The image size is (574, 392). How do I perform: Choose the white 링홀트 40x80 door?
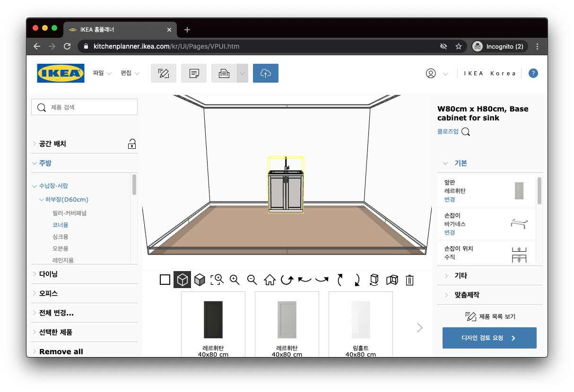pyautogui.click(x=361, y=324)
